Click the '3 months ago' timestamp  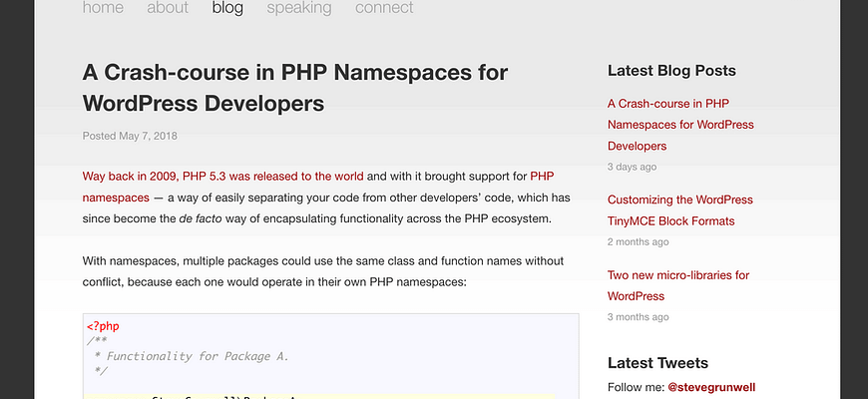pos(638,317)
